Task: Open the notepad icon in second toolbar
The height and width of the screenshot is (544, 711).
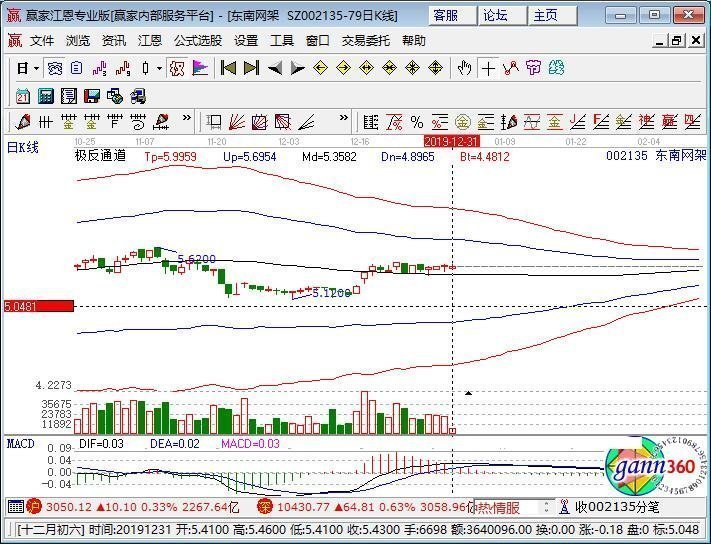Action: pos(68,96)
